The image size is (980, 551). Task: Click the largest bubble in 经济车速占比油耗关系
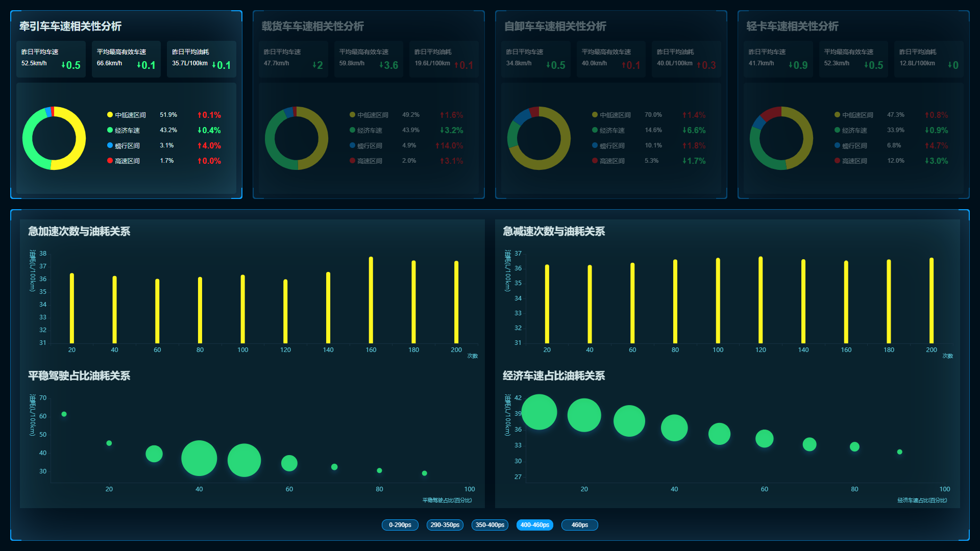(x=539, y=412)
